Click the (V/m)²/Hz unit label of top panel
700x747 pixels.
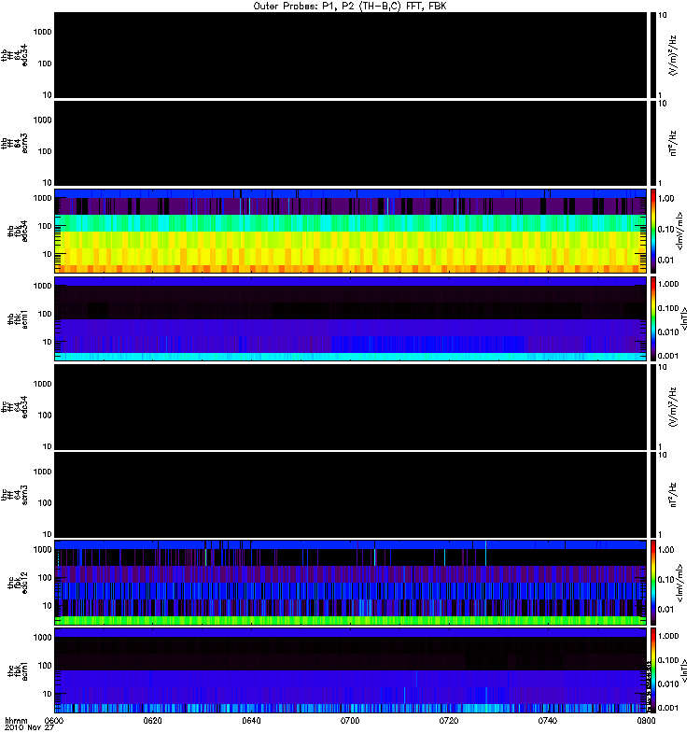[672, 55]
